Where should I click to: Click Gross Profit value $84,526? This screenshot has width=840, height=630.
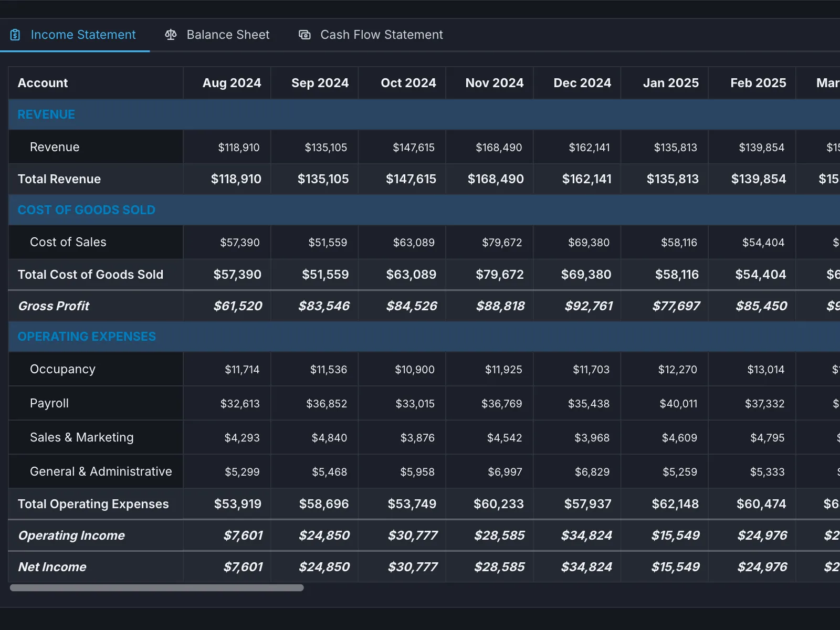click(x=412, y=306)
